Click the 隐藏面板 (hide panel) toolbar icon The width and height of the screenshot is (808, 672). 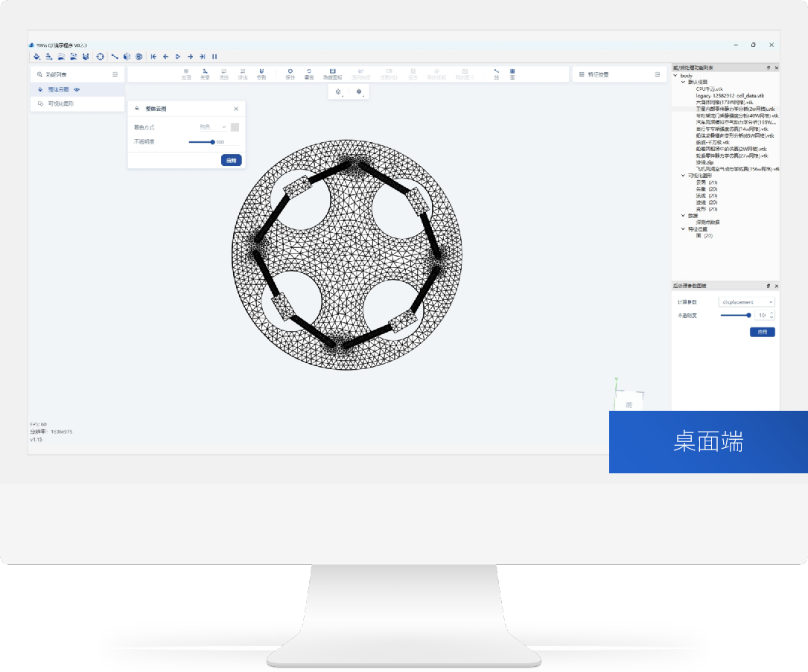click(332, 73)
